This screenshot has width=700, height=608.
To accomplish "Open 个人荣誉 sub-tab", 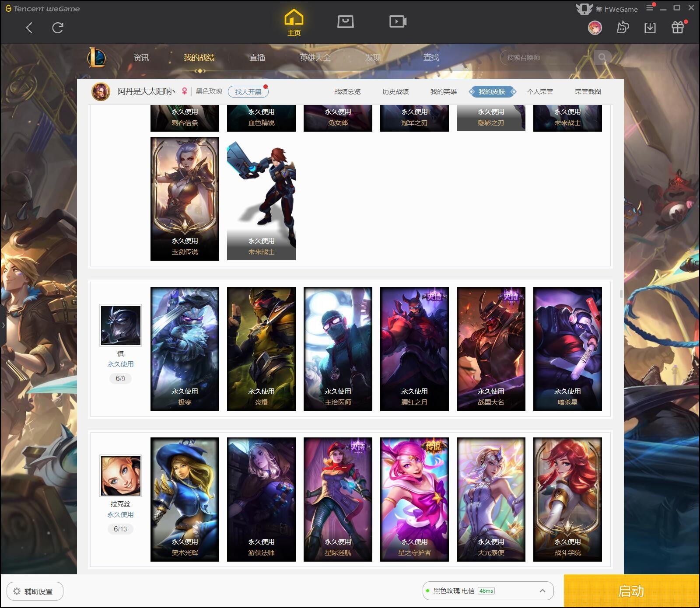I will (x=540, y=91).
